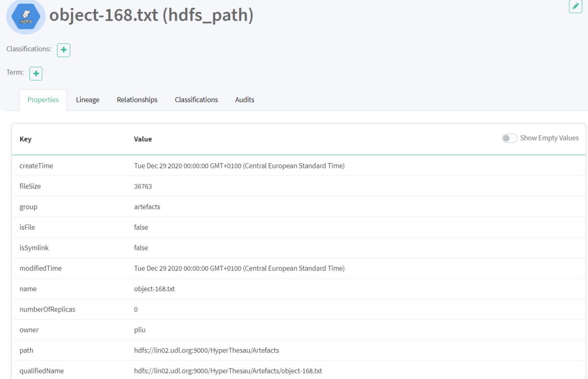Select the Classifications tab
The width and height of the screenshot is (588, 379).
(196, 100)
